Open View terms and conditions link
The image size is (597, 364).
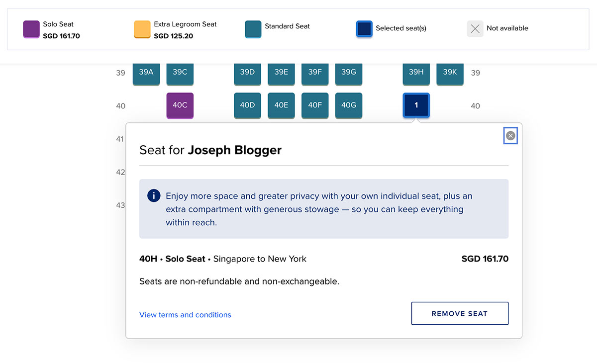click(x=185, y=315)
